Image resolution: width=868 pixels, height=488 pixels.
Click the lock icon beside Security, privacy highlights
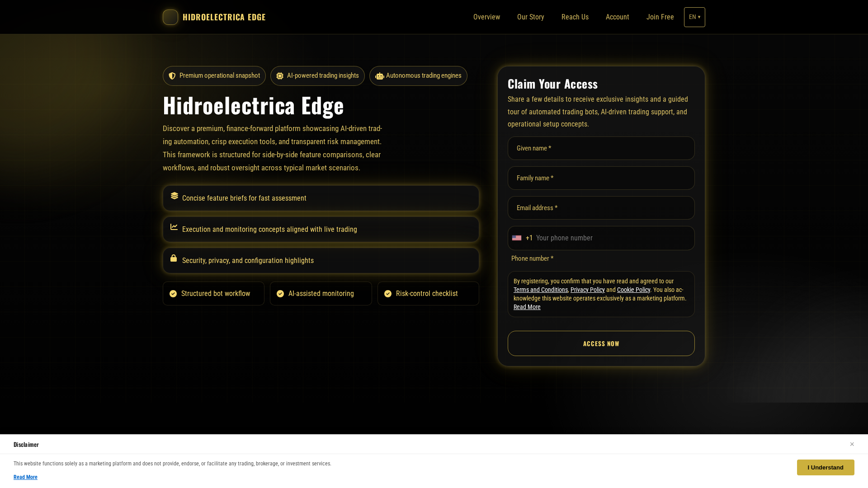coord(174,258)
